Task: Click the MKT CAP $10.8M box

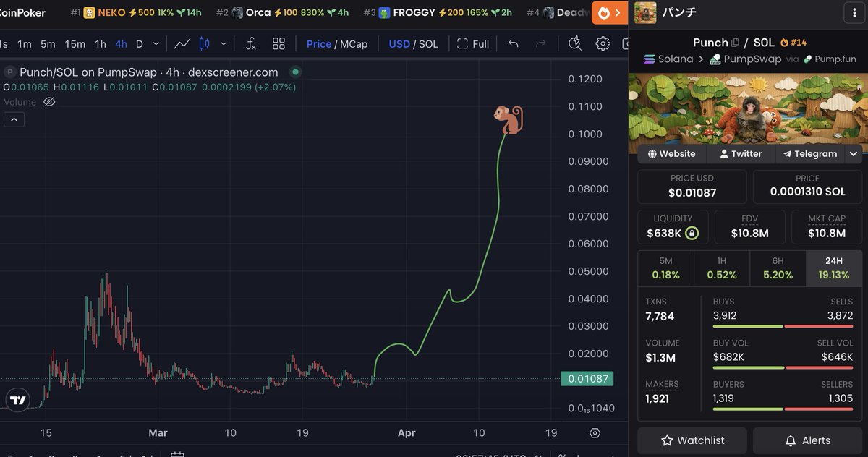Action: point(826,226)
